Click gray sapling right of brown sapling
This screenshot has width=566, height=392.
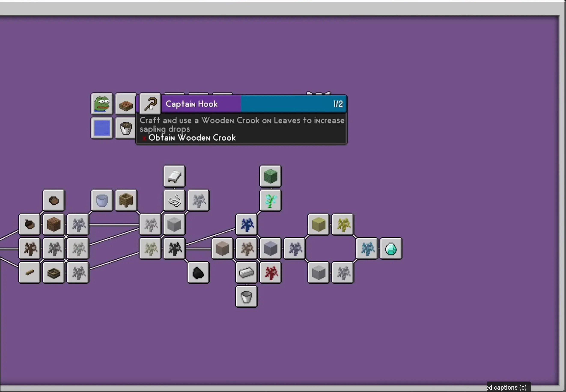coord(54,248)
